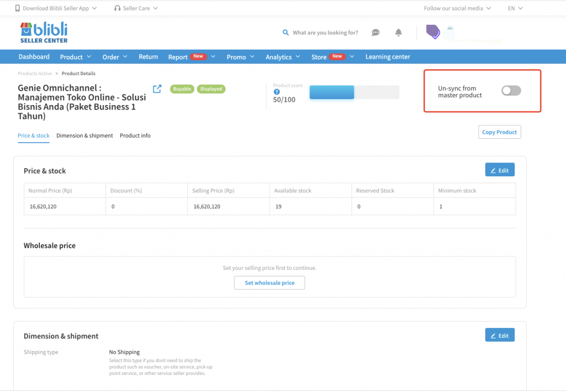
Task: Open the notifications bell
Action: click(398, 33)
